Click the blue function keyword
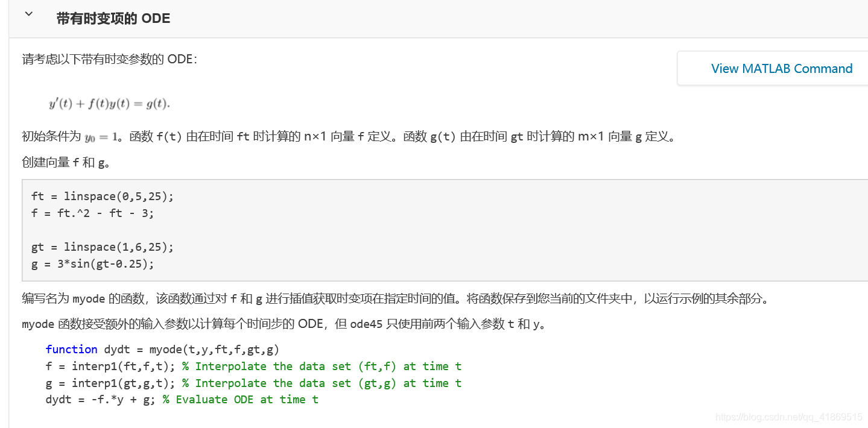 71,350
